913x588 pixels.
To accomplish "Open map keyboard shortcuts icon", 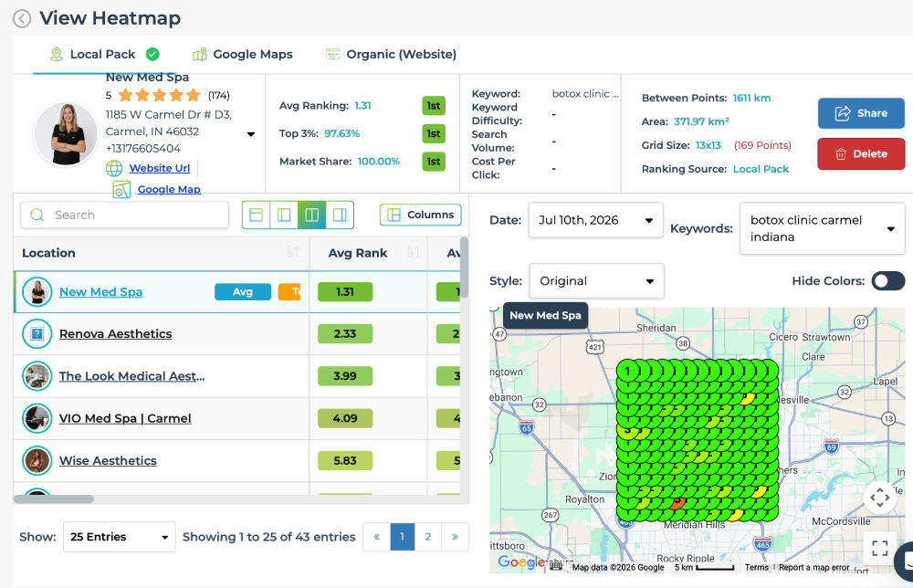I will tap(556, 565).
